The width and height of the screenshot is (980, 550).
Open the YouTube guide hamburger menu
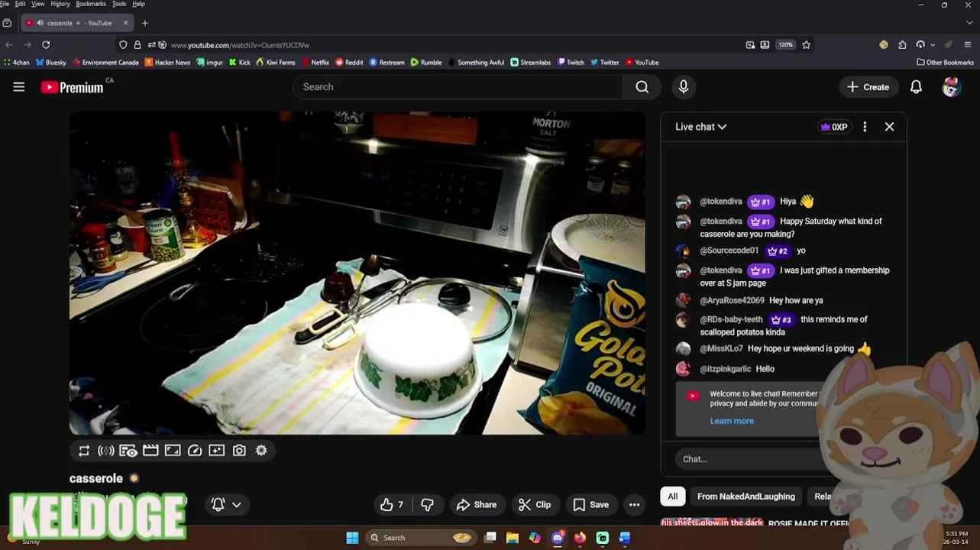pyautogui.click(x=19, y=87)
